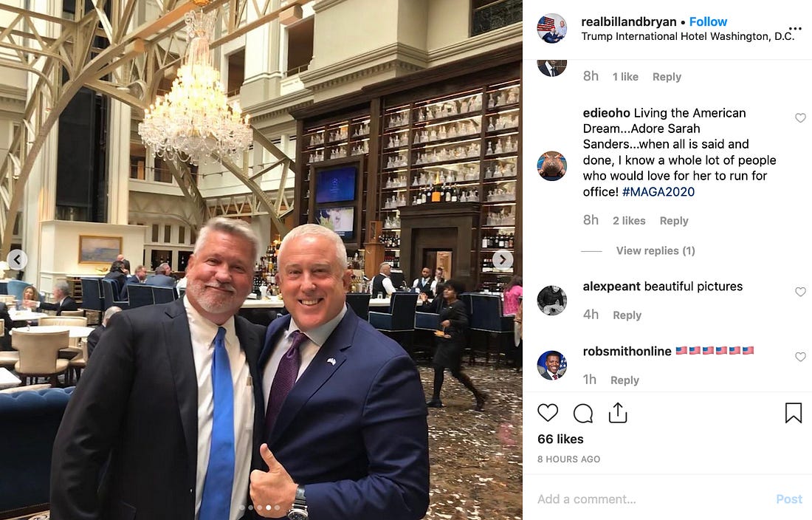Open the three-dot more options menu
Screen dimensions: 812x520
(795, 28)
